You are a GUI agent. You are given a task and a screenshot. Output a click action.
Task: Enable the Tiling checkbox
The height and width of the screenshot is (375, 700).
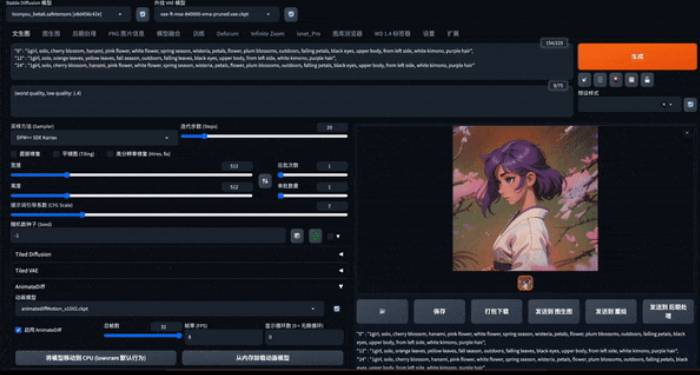coord(56,154)
